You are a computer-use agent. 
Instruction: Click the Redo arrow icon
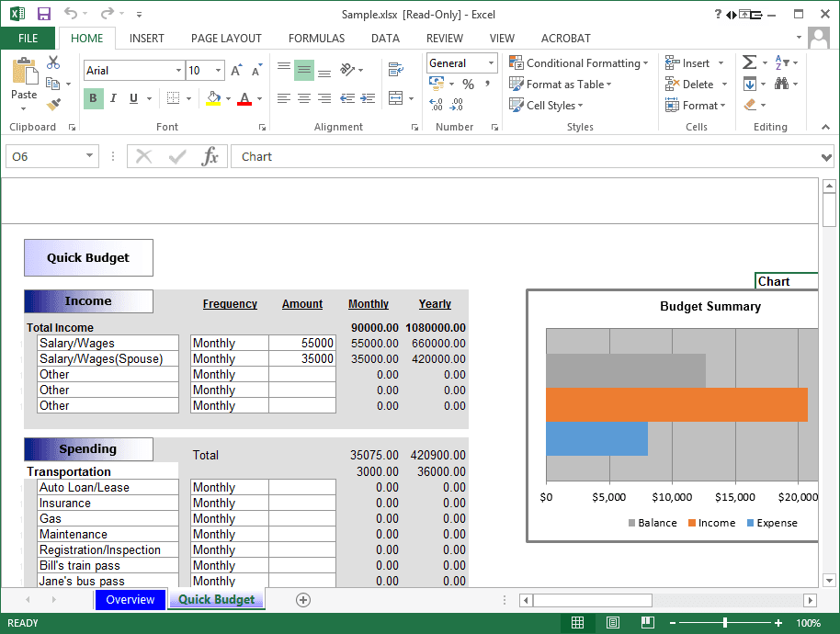(108, 14)
